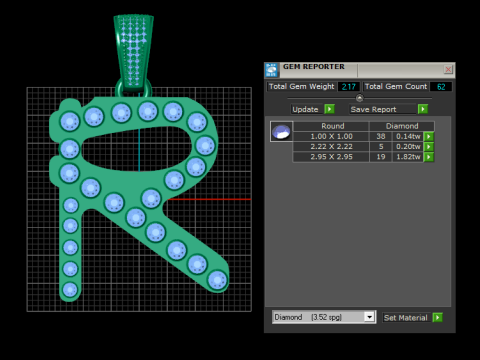Click green arrow for 2.22 X 2.22 row

pyautogui.click(x=429, y=147)
